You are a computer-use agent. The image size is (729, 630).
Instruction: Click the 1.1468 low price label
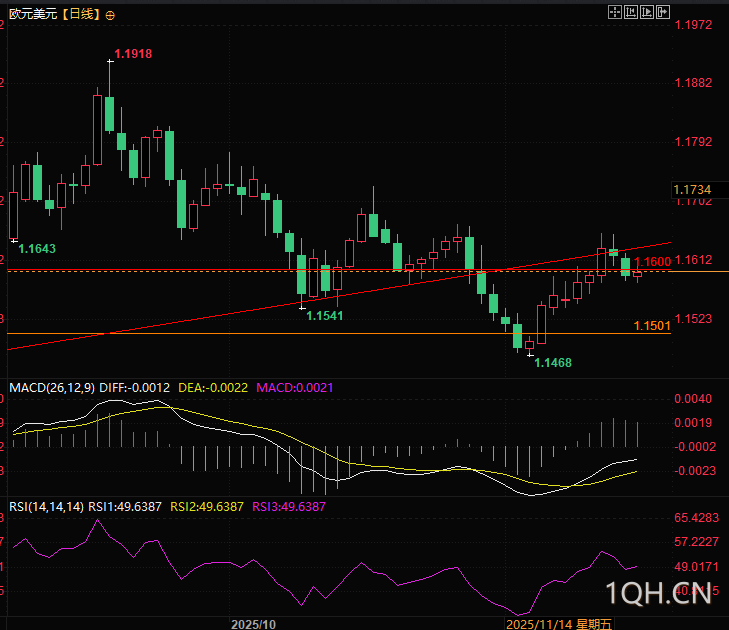pyautogui.click(x=553, y=363)
